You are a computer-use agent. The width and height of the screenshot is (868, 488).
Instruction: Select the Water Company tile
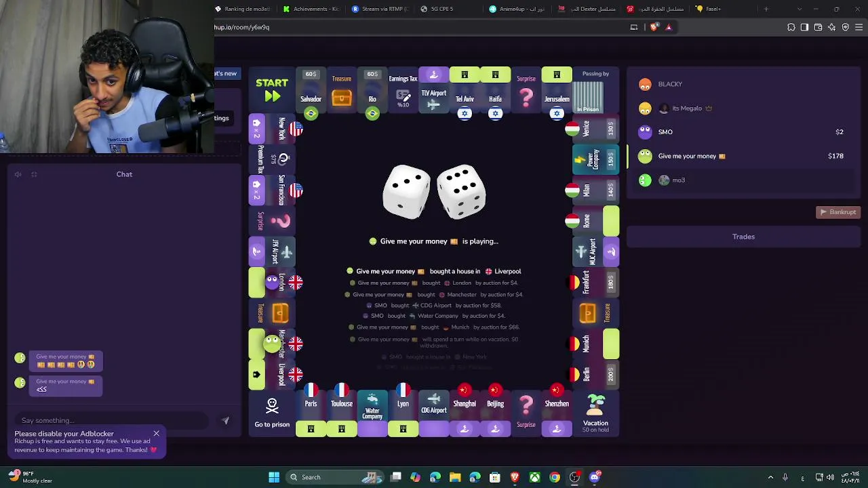[x=372, y=413]
